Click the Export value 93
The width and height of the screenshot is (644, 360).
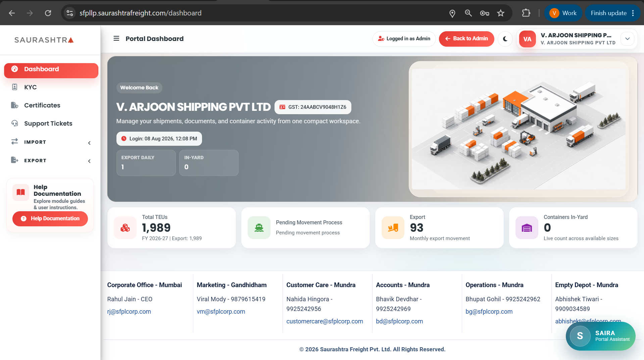point(416,228)
